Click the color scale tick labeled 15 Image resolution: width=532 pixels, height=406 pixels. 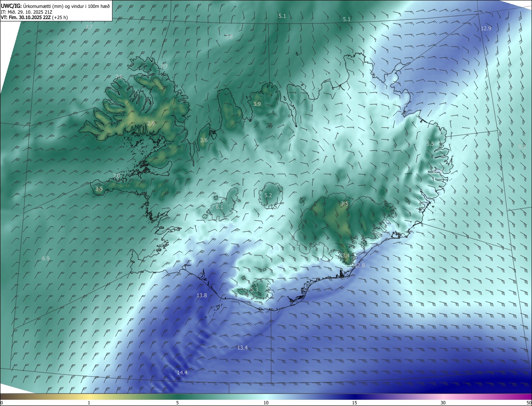click(x=355, y=403)
